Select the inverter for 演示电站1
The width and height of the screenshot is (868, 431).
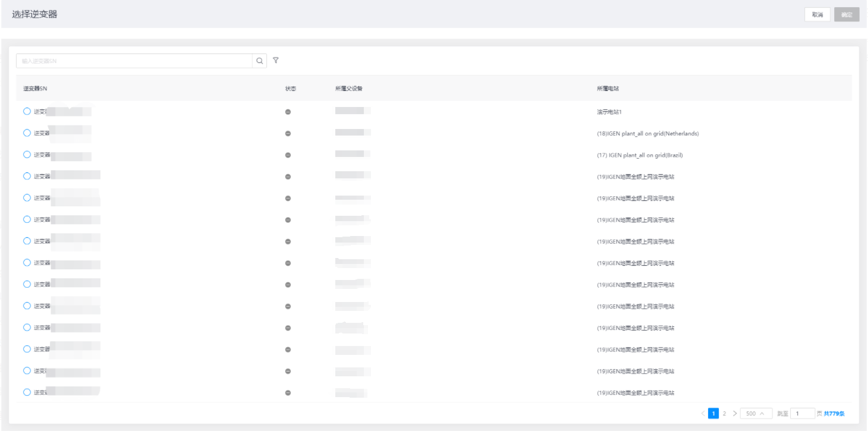[x=27, y=111]
